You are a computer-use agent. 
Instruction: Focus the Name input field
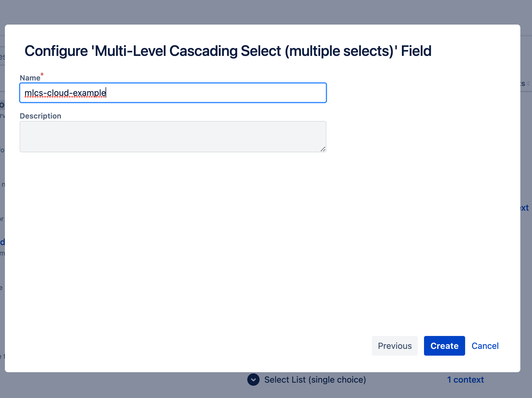pyautogui.click(x=173, y=93)
